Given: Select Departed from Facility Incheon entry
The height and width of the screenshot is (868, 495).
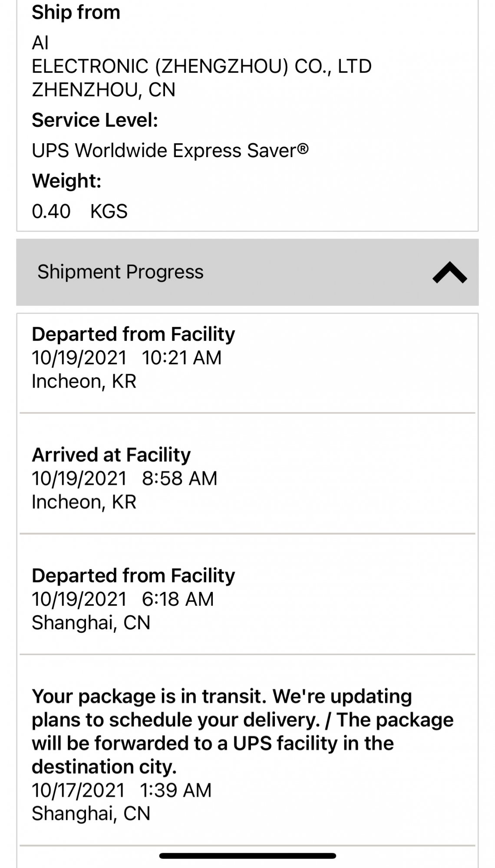Looking at the screenshot, I should pyautogui.click(x=247, y=363).
